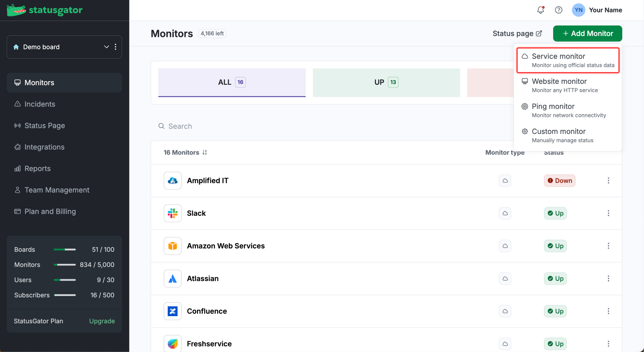
Task: Select the UP 13 filter tab
Action: (386, 82)
